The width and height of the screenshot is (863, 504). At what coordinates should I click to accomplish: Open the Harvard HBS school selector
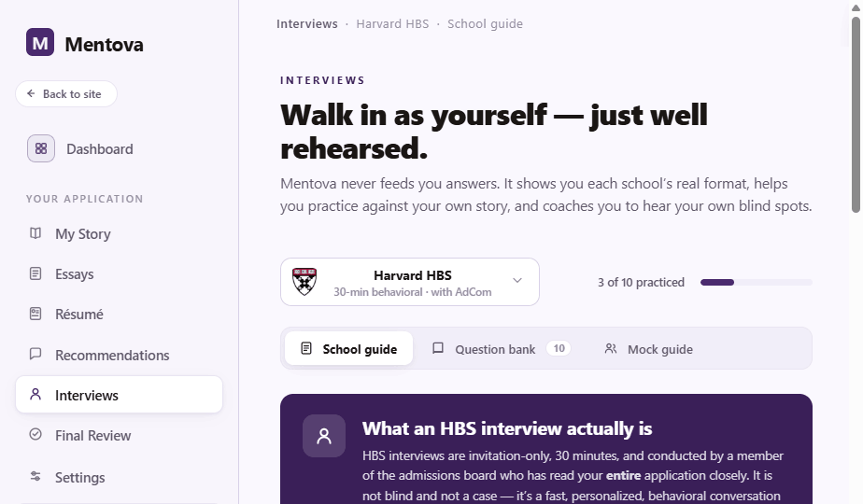point(410,282)
